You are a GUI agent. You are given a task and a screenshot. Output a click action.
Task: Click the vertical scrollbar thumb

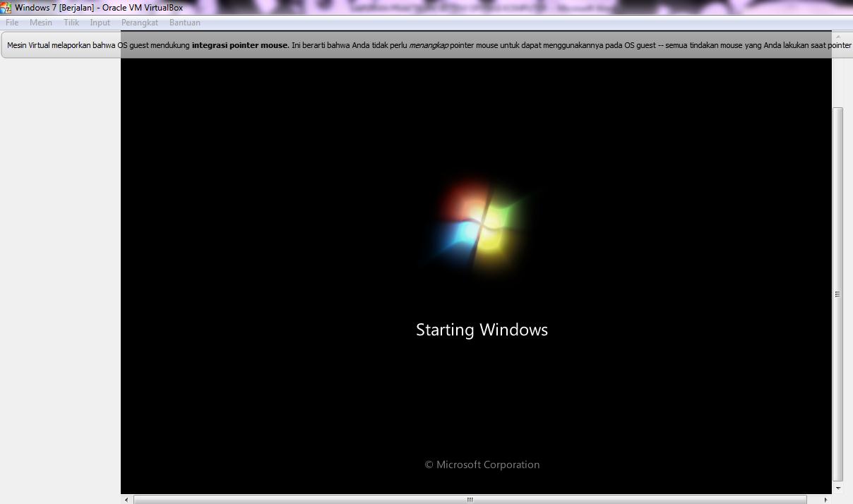tap(838, 294)
